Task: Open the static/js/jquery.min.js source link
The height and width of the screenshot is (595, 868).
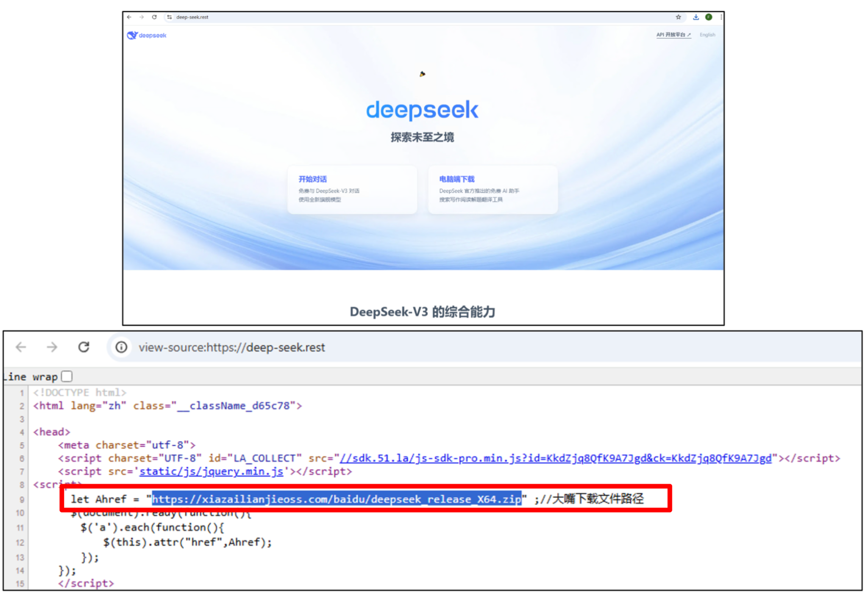Action: pos(211,471)
